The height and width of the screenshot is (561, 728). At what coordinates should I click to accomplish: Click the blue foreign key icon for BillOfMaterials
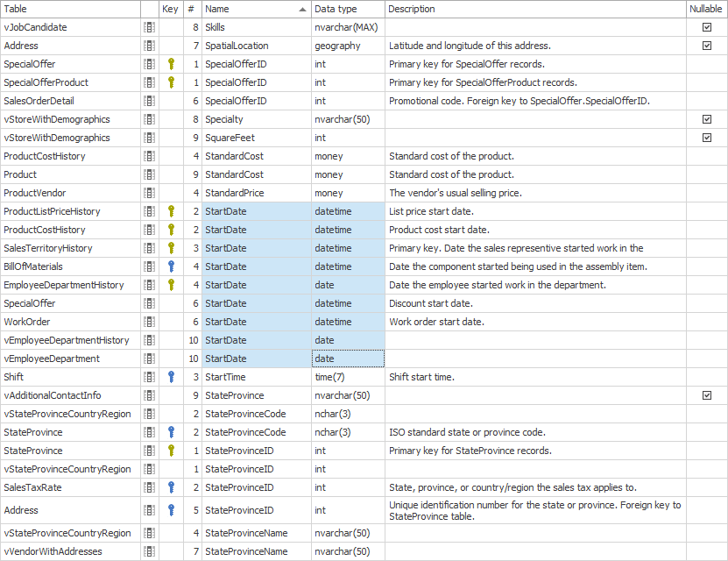pyautogui.click(x=172, y=266)
